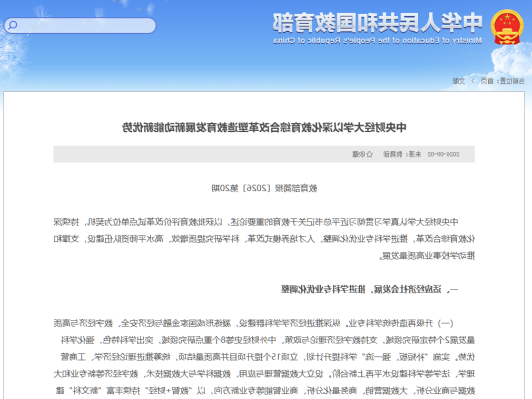The height and width of the screenshot is (399, 532).
Task: Click the magnifier search icon
Action: pos(13,25)
